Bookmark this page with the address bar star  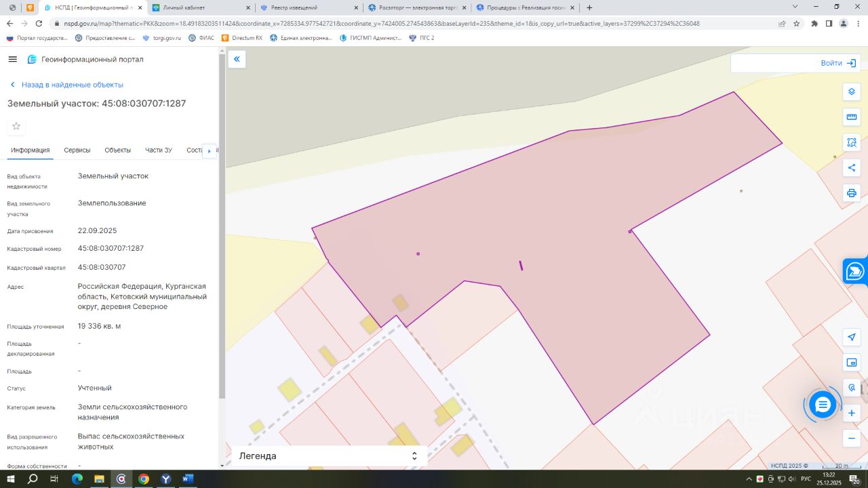797,23
